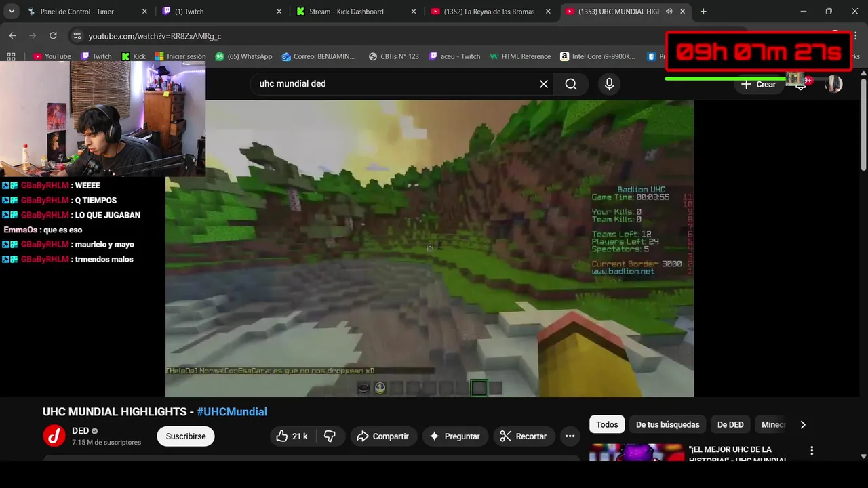Select the De DED filter chip
Image resolution: width=868 pixels, height=488 pixels.
[x=730, y=424]
